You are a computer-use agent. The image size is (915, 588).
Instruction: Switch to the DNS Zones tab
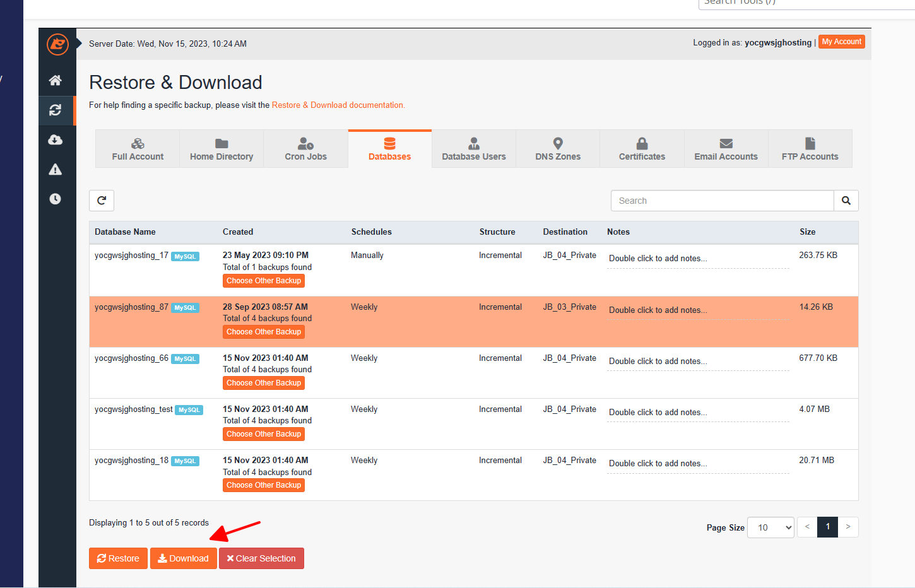pyautogui.click(x=558, y=149)
